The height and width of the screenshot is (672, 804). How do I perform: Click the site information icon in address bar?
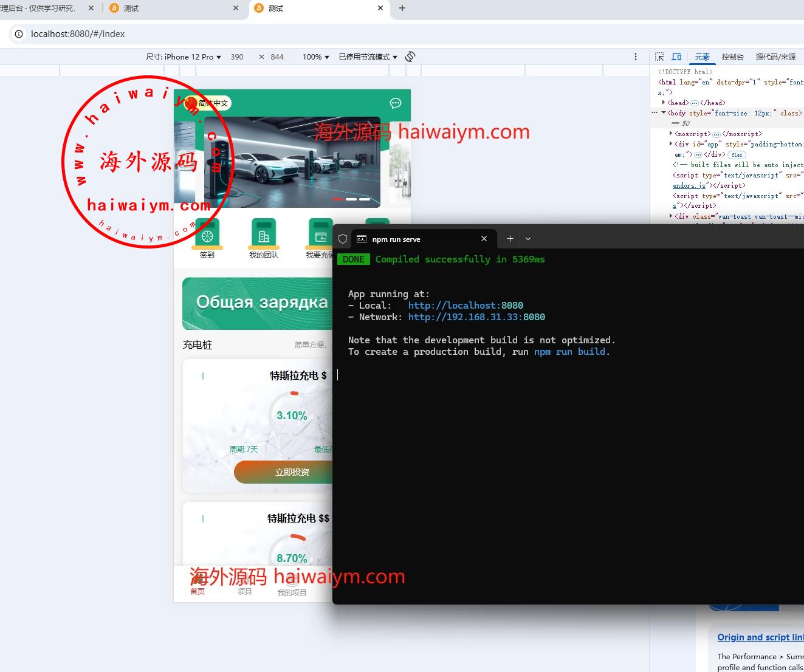(x=19, y=34)
